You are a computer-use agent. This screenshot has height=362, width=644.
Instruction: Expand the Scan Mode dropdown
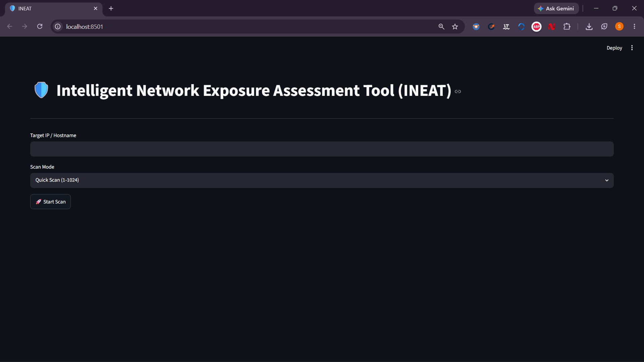point(322,180)
